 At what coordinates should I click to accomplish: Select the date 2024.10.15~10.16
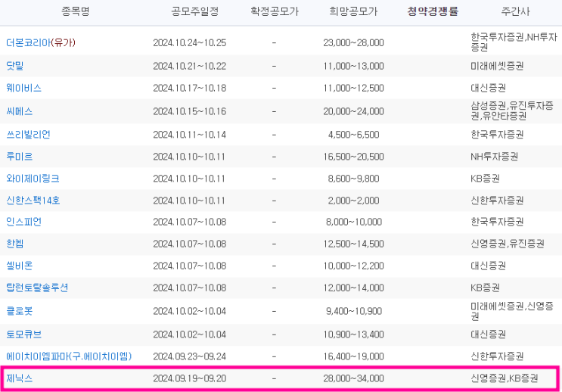click(190, 111)
